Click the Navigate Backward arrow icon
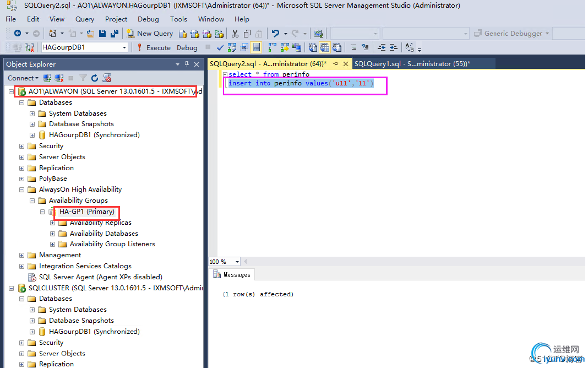This screenshot has width=588, height=368. (x=17, y=34)
